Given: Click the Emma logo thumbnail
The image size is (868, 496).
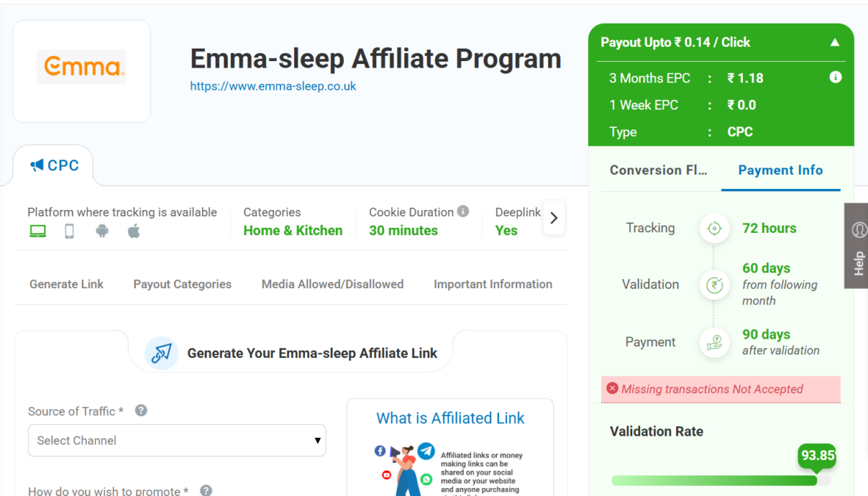Looking at the screenshot, I should point(82,67).
